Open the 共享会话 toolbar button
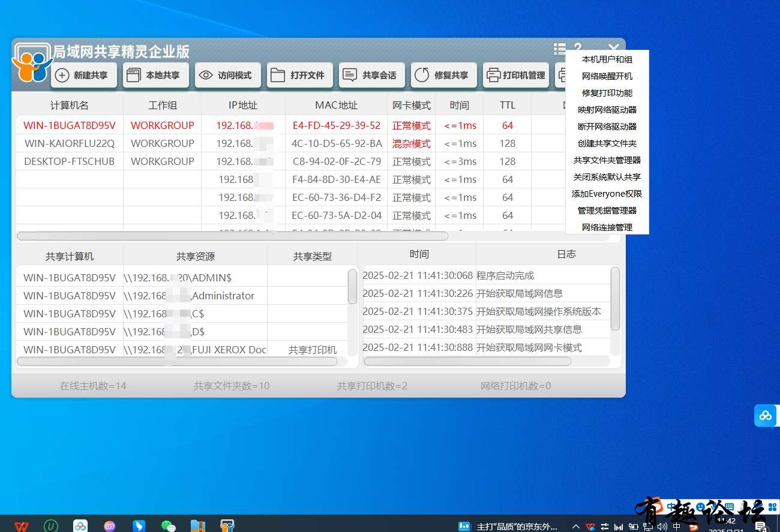Viewport: 780px width, 532px height. tap(372, 75)
